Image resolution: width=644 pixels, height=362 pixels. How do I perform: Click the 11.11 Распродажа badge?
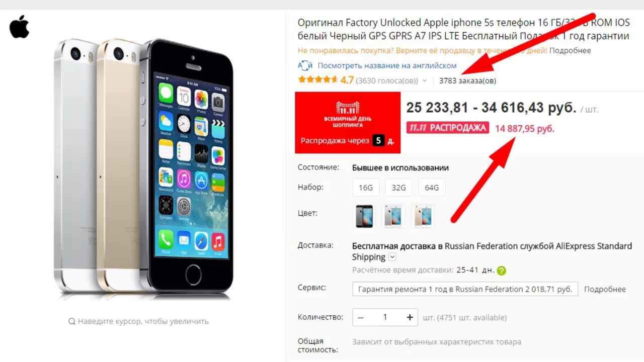coord(448,128)
